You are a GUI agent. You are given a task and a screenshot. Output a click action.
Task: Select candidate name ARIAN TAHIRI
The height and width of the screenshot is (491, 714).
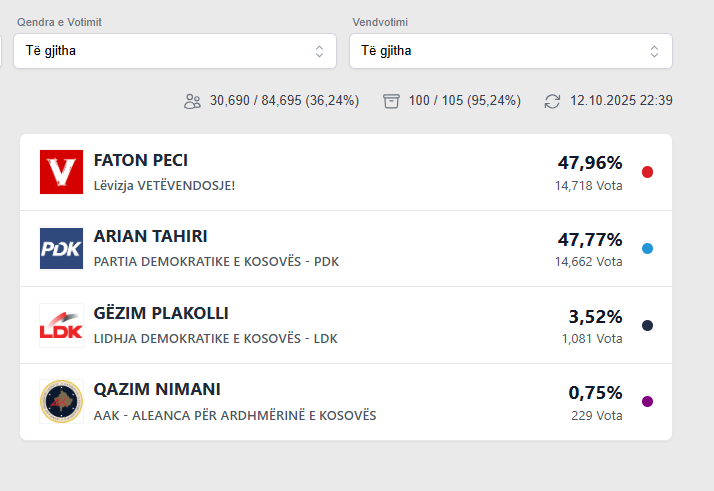coord(151,237)
